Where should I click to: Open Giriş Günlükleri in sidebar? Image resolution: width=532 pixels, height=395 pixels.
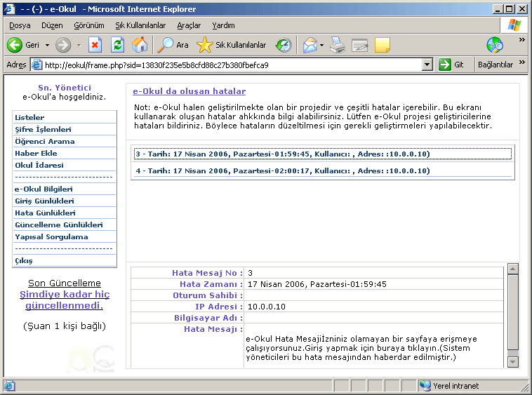(44, 201)
